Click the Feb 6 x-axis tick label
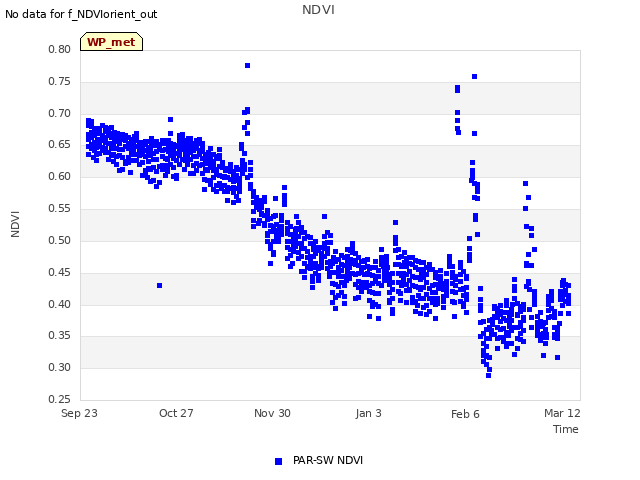The width and height of the screenshot is (640, 480). point(465,414)
